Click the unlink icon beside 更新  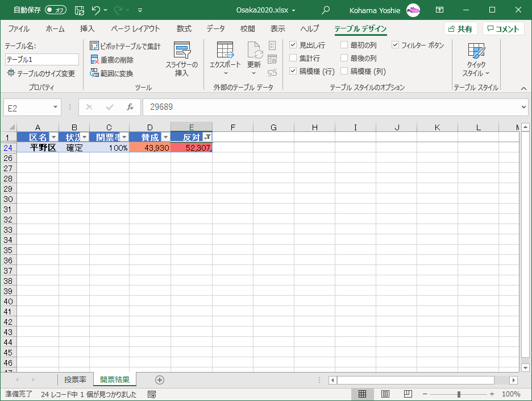pyautogui.click(x=272, y=72)
